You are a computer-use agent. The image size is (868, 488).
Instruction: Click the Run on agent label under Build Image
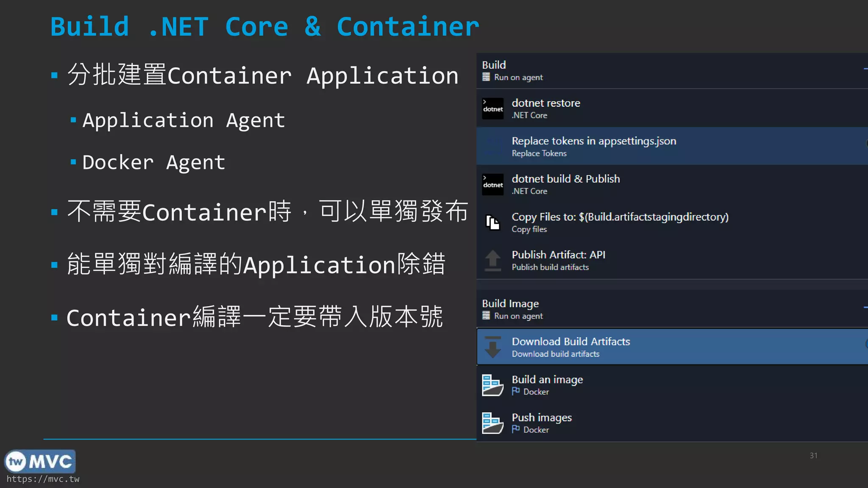pos(518,316)
